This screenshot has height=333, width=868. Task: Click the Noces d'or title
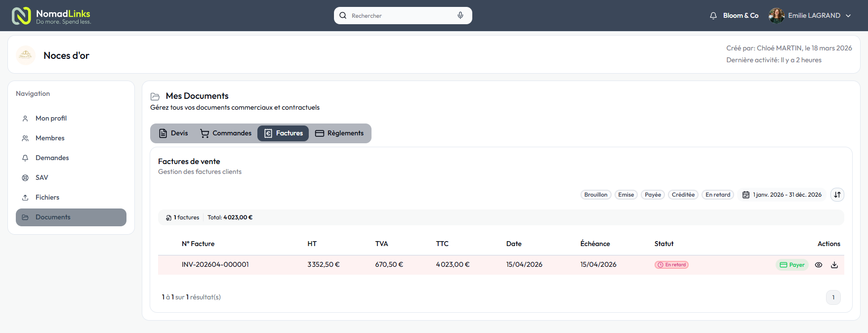tap(67, 55)
